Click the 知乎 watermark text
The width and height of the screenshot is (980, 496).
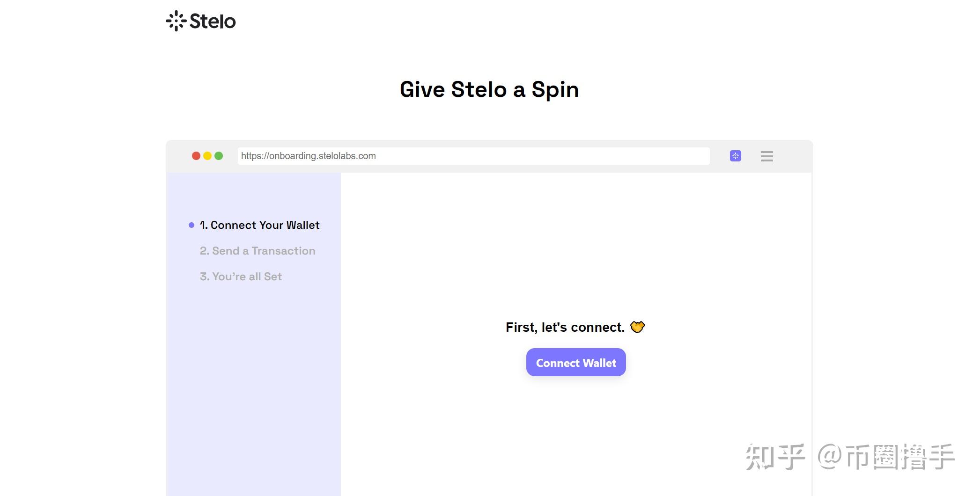(x=775, y=457)
